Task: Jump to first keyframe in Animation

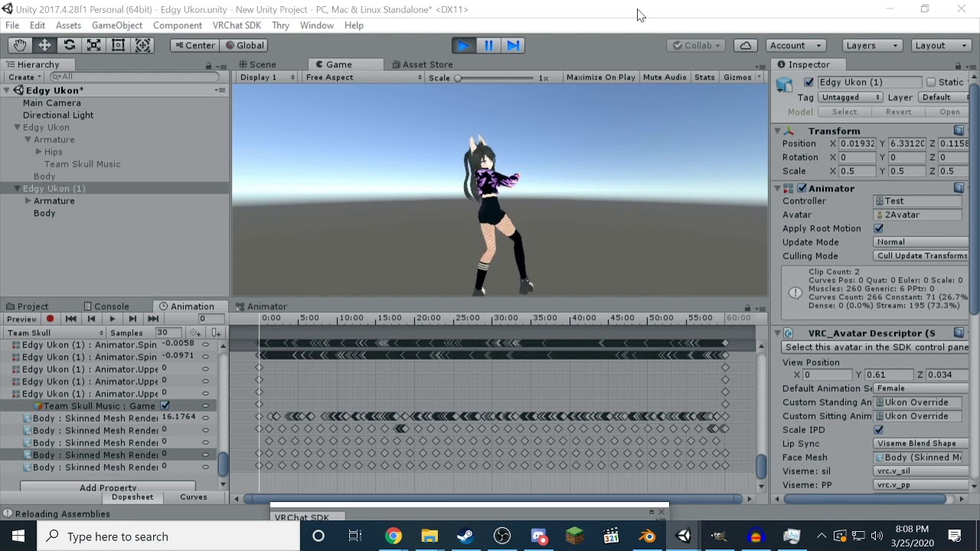Action: pos(71,319)
